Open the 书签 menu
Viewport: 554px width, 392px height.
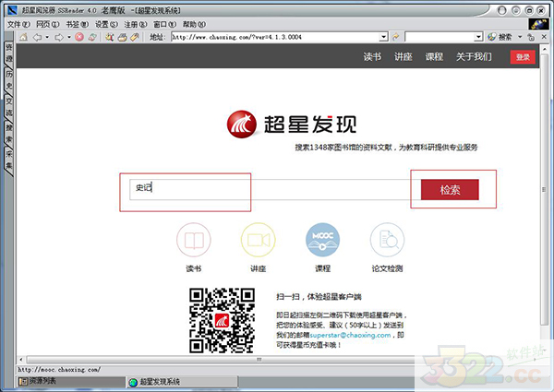pos(77,24)
